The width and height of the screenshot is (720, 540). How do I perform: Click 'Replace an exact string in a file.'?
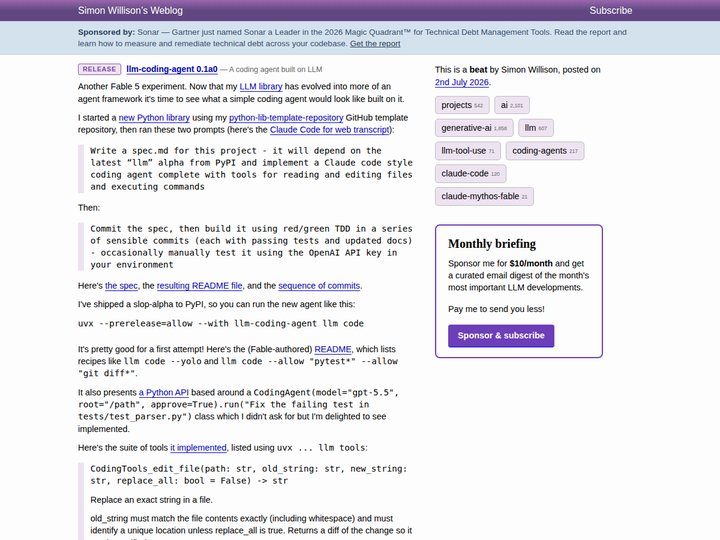(151, 500)
